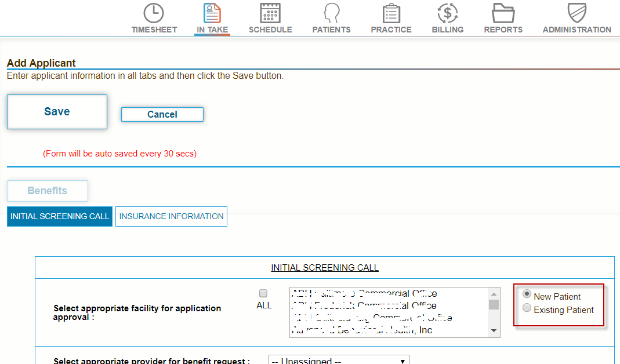Switch to Insurance Information tab
Image resolution: width=620 pixels, height=364 pixels.
(171, 216)
